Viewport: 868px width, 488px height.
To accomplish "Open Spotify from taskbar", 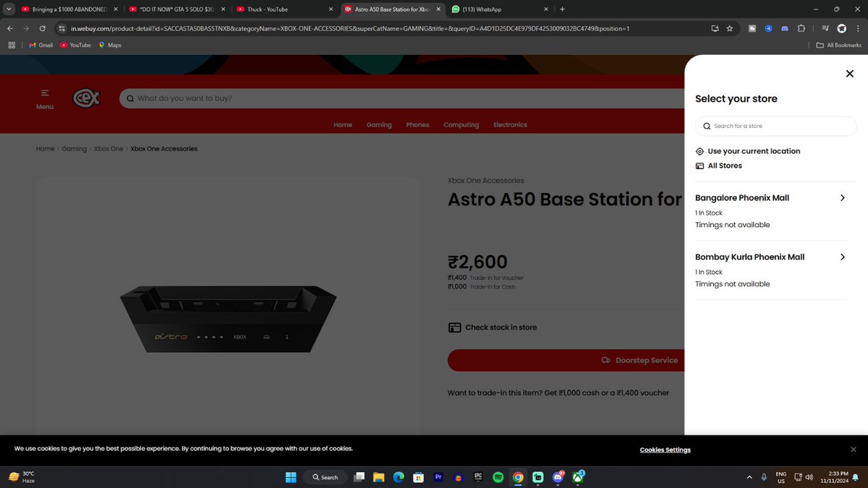I will pyautogui.click(x=498, y=477).
